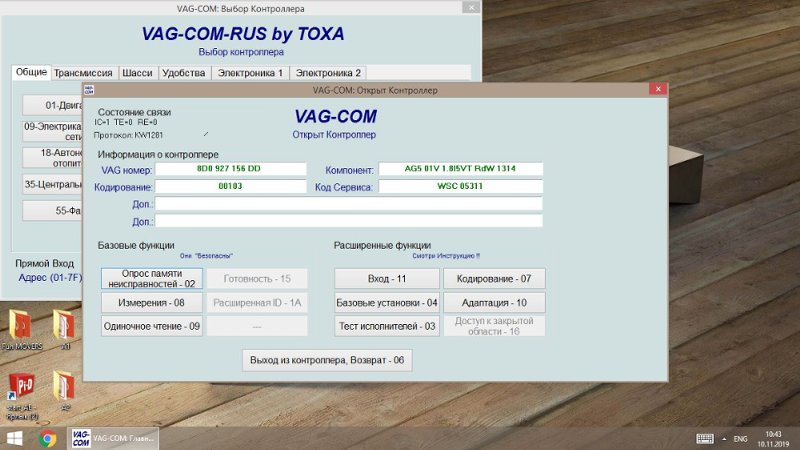
Task: Open the clock and date in the tray
Action: point(773,439)
